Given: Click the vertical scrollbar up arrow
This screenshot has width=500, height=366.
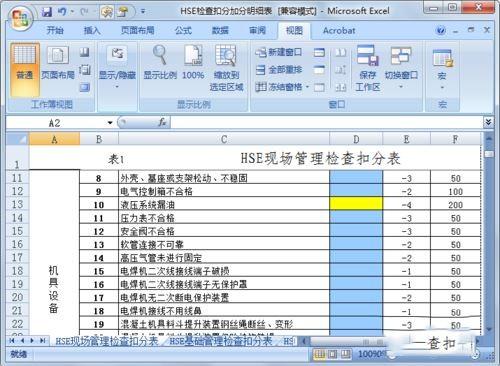Looking at the screenshot, I should 489,138.
